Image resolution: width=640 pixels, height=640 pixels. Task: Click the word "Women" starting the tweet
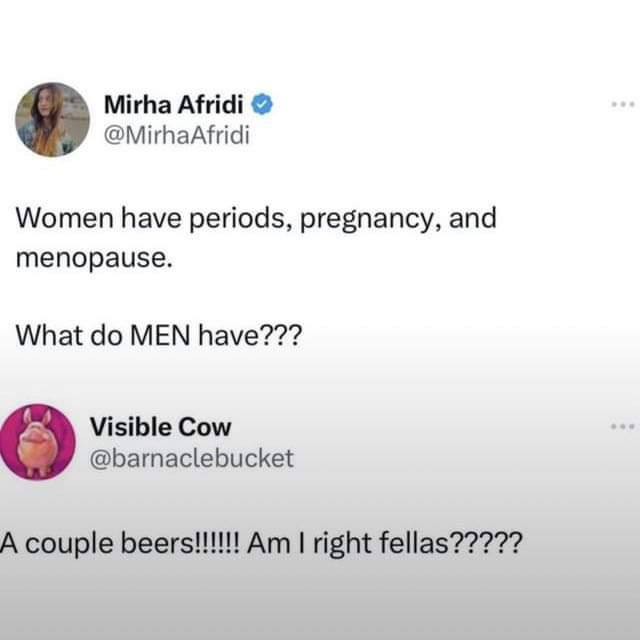tap(58, 218)
